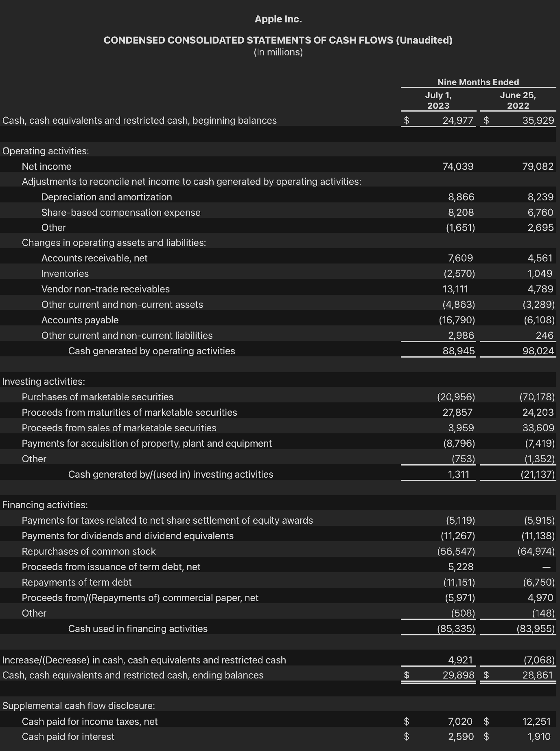Select the share-based compensation value 6,760
Screen dimensions: 560x751
(540, 213)
